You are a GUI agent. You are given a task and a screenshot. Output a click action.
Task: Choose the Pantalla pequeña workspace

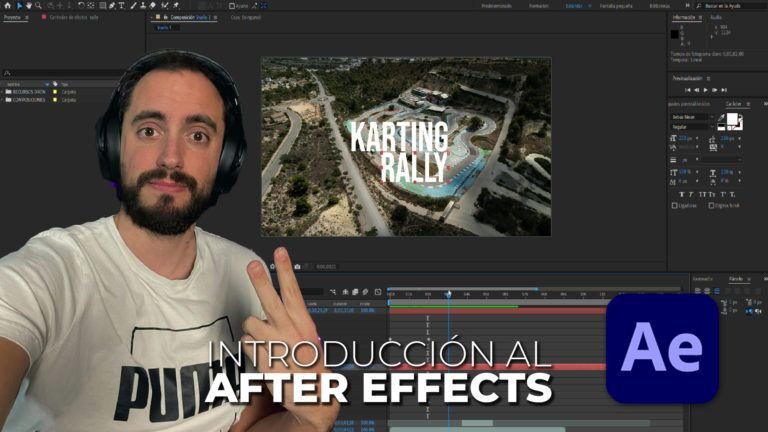click(x=616, y=6)
